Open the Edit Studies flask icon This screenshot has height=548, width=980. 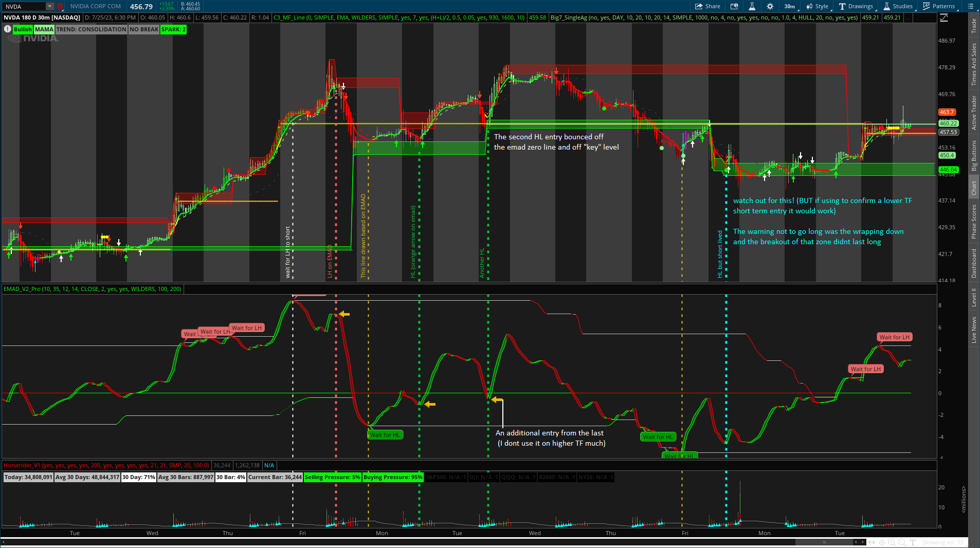(752, 6)
